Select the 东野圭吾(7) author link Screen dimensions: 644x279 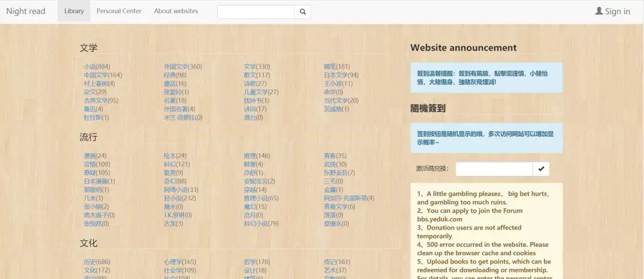(339, 172)
